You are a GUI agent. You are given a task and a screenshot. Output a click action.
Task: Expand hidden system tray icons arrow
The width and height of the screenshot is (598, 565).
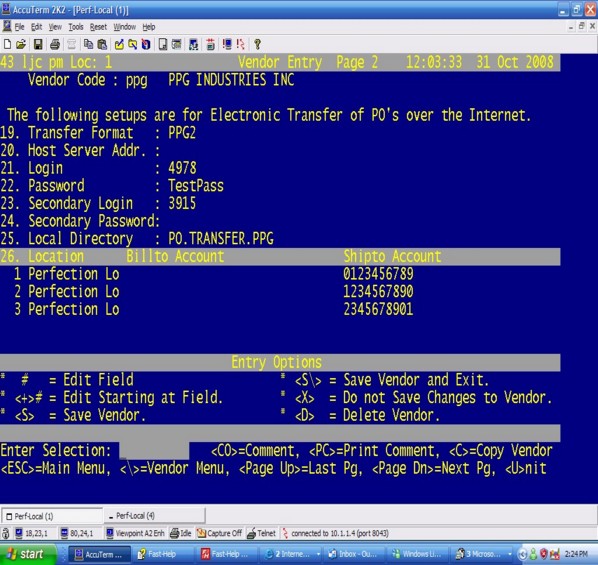coord(523,554)
